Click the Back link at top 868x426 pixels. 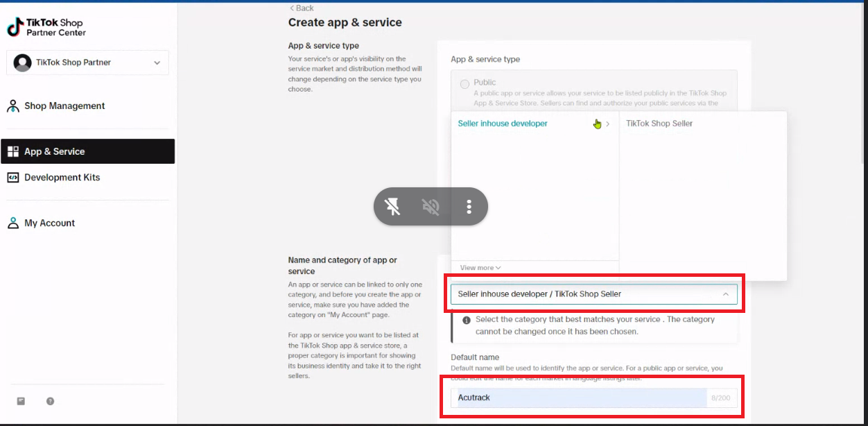coord(302,8)
